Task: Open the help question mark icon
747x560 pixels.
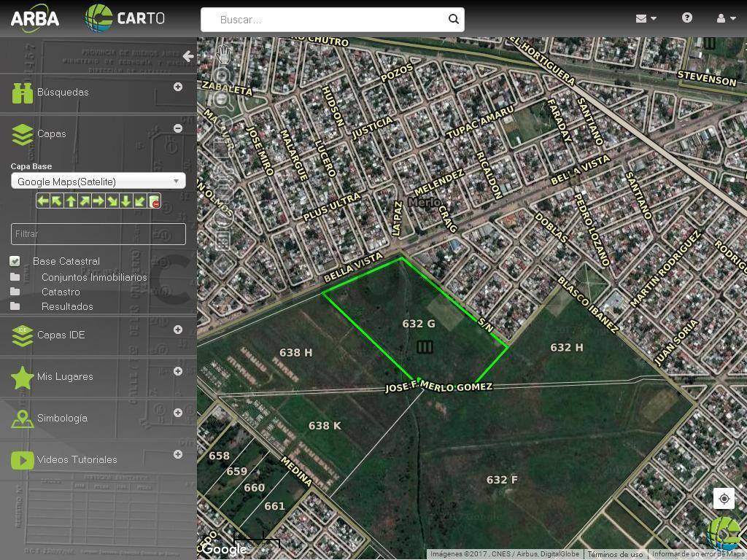Action: (x=686, y=18)
